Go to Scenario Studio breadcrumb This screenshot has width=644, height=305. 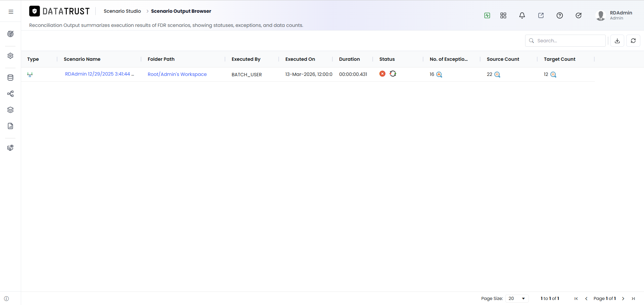[122, 11]
